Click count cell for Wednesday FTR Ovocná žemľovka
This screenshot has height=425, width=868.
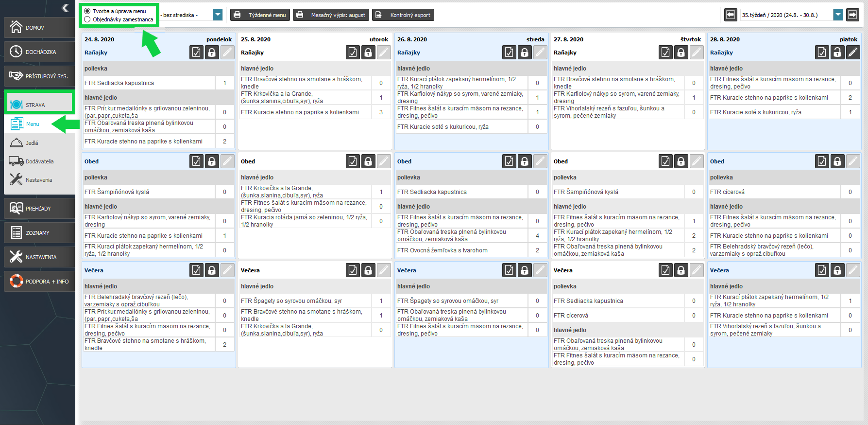[537, 250]
